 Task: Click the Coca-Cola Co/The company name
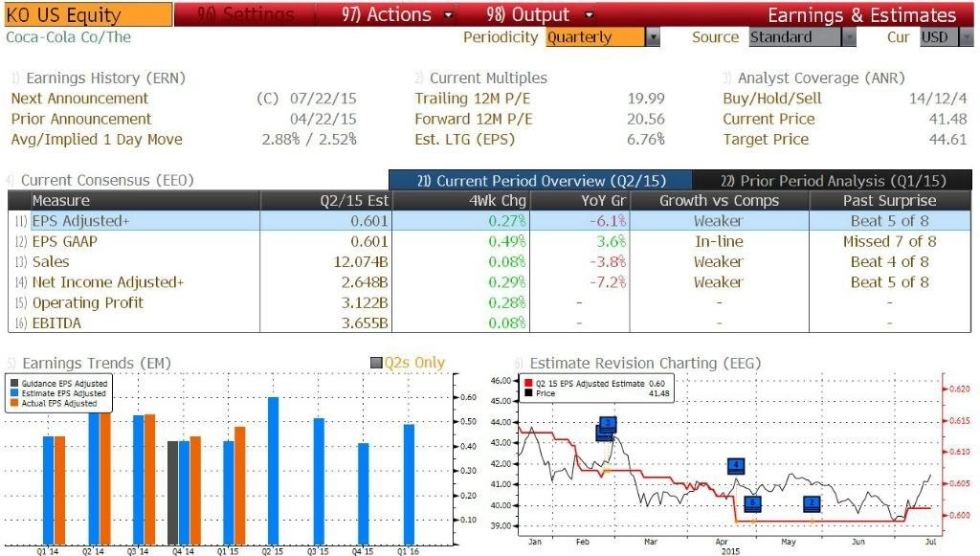tap(69, 37)
